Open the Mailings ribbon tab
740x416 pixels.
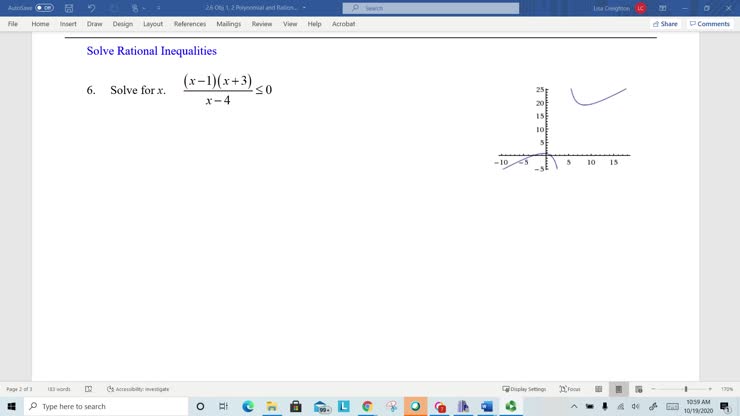(x=228, y=24)
